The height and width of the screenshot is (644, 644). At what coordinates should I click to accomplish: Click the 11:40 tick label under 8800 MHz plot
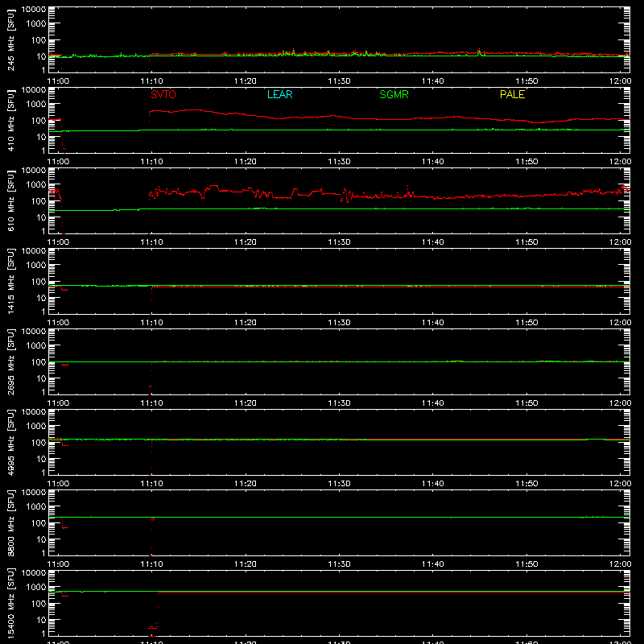tap(433, 564)
